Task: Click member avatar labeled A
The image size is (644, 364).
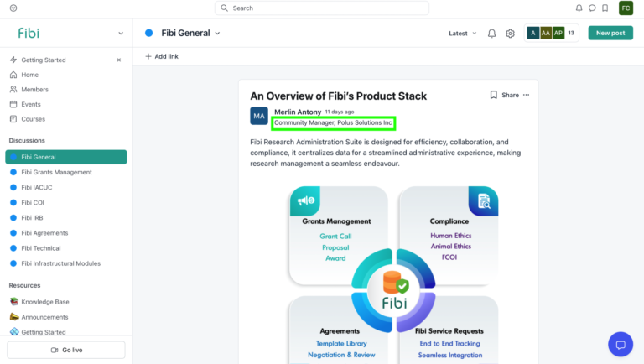Action: tap(532, 33)
